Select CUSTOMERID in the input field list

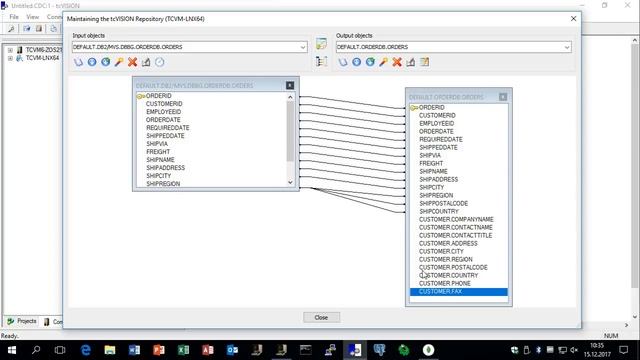(164, 104)
